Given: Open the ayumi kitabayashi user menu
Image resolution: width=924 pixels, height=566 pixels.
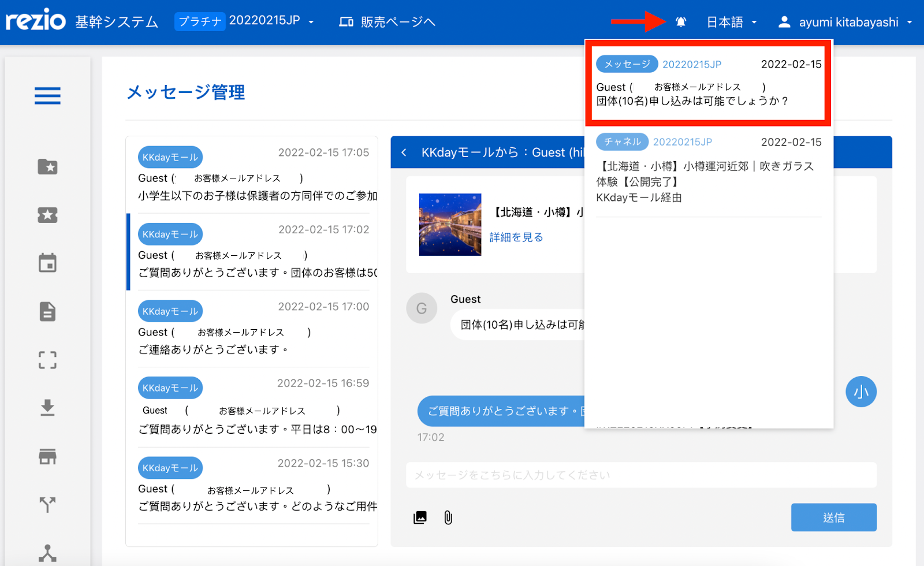Looking at the screenshot, I should coord(849,21).
